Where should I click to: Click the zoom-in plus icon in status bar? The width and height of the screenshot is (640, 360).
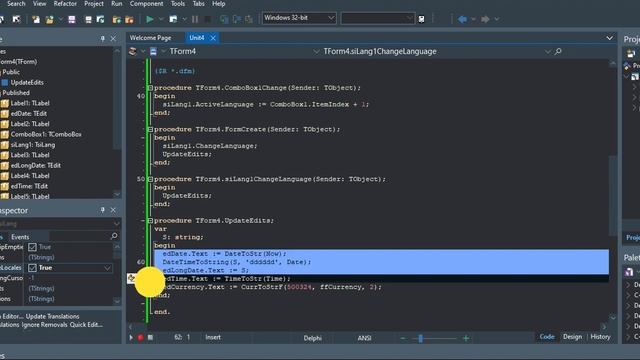click(x=466, y=338)
